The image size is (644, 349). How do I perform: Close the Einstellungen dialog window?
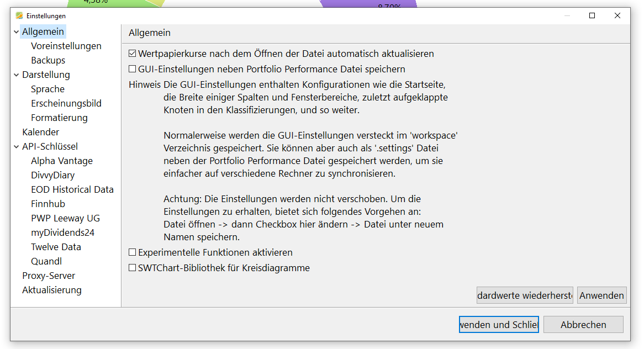tap(617, 15)
